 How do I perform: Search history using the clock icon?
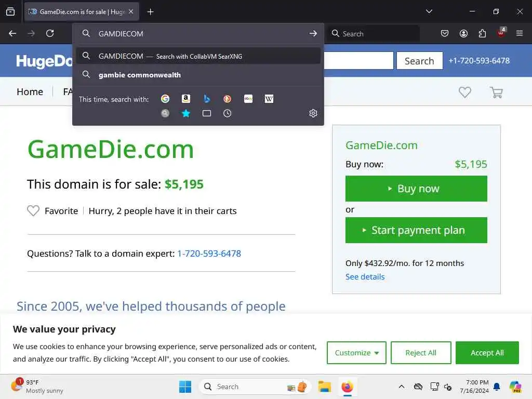228,113
